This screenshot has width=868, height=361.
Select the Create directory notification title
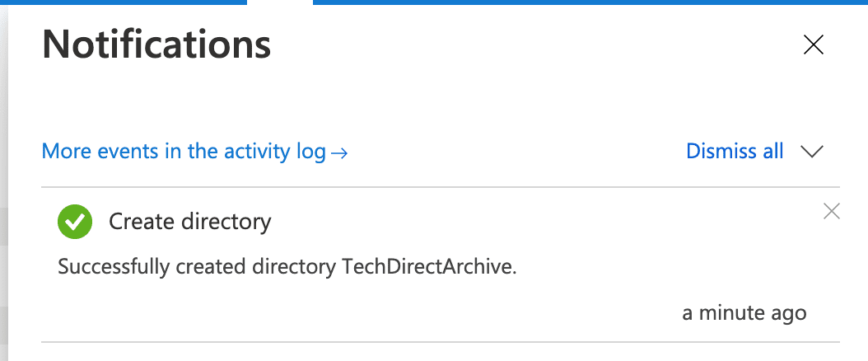189,221
